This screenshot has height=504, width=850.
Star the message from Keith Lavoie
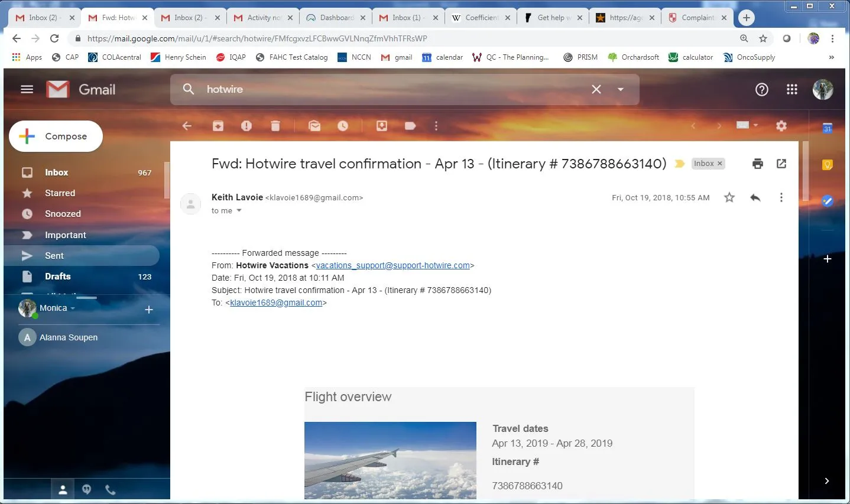[729, 198]
